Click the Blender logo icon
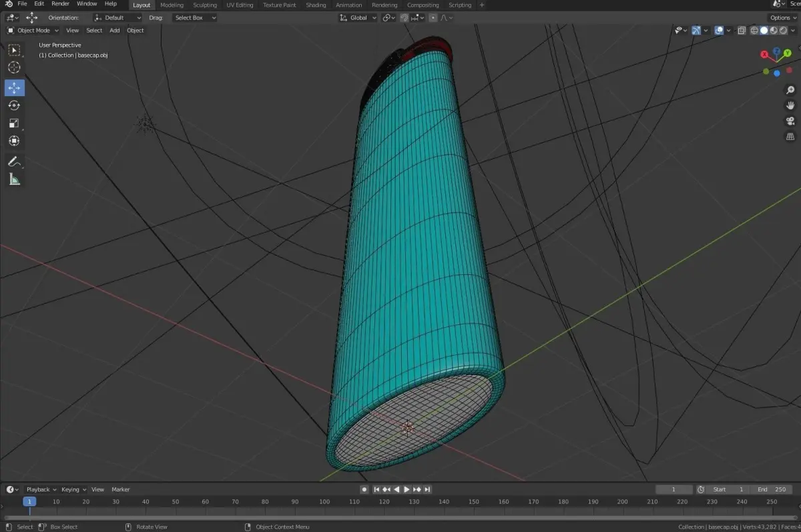801x532 pixels. pyautogui.click(x=9, y=4)
